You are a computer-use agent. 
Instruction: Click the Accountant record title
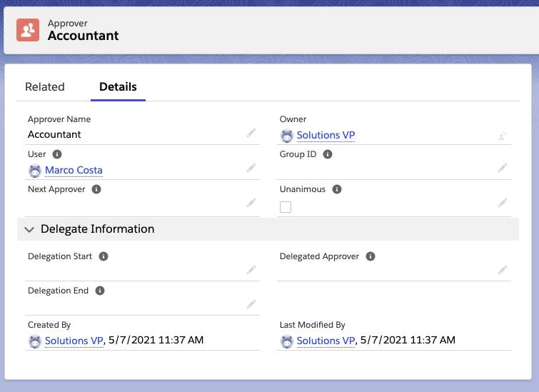click(x=84, y=36)
